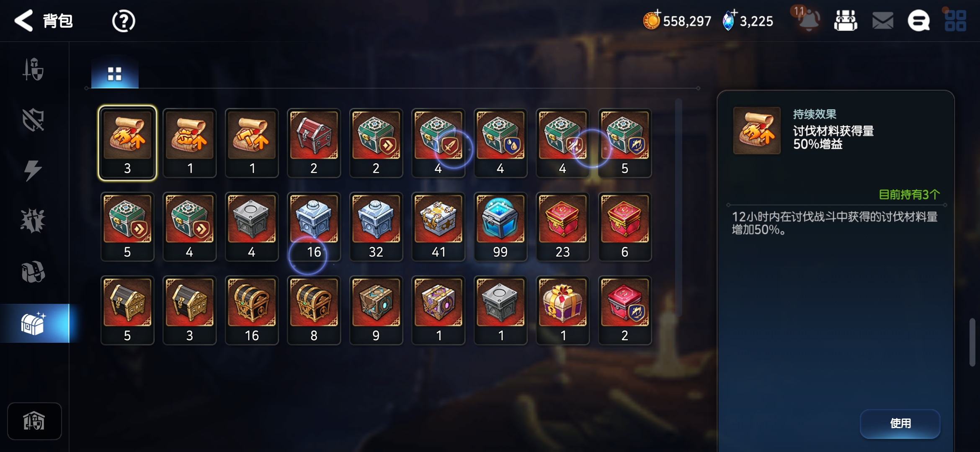The height and width of the screenshot is (452, 980).
Task: Switch to the grid view tab
Action: pyautogui.click(x=115, y=74)
